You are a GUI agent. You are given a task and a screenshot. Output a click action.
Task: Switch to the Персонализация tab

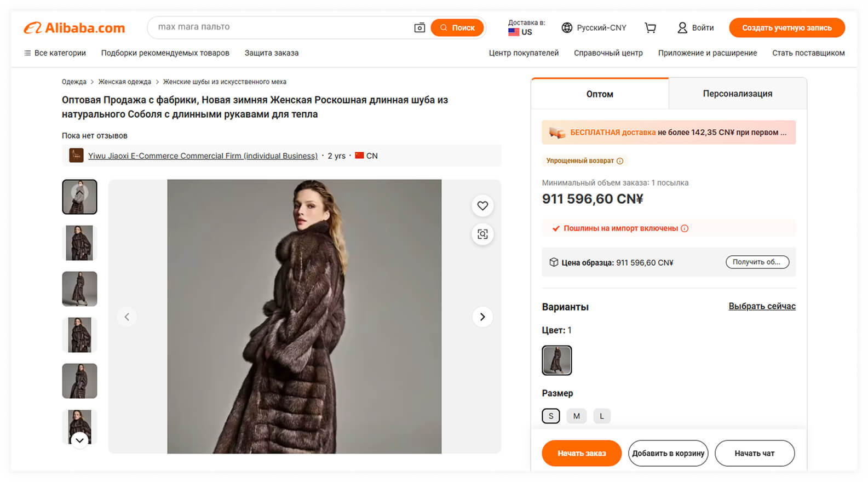click(x=737, y=94)
